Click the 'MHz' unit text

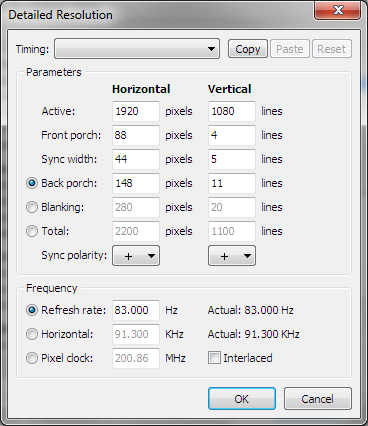point(176,358)
